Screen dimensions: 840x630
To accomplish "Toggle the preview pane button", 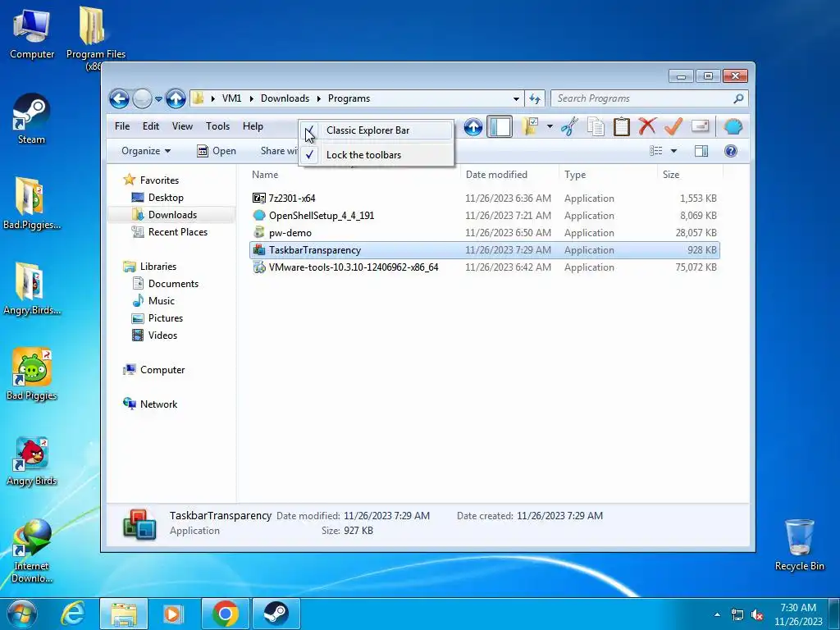I will [x=701, y=151].
